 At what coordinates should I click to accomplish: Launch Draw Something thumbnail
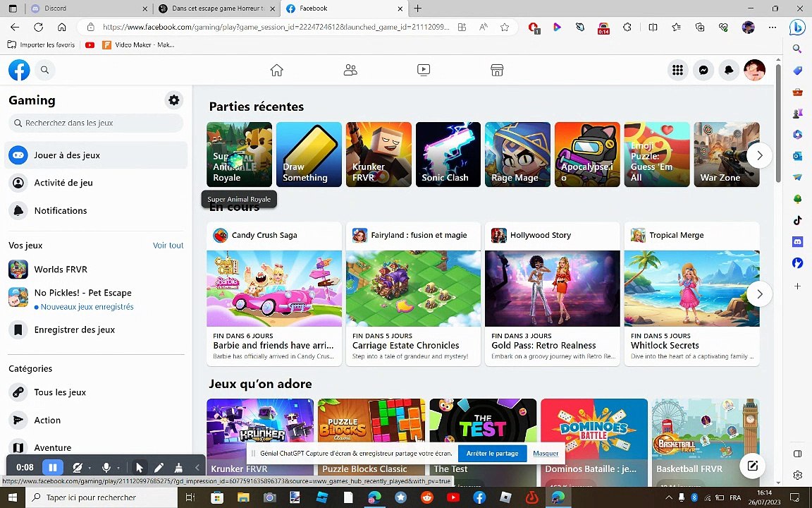[x=309, y=155]
